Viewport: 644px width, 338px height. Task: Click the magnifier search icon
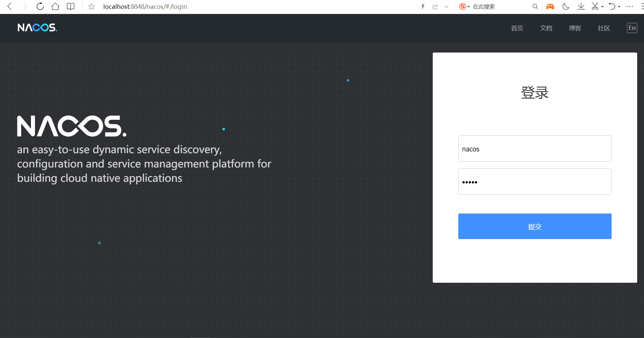[535, 6]
